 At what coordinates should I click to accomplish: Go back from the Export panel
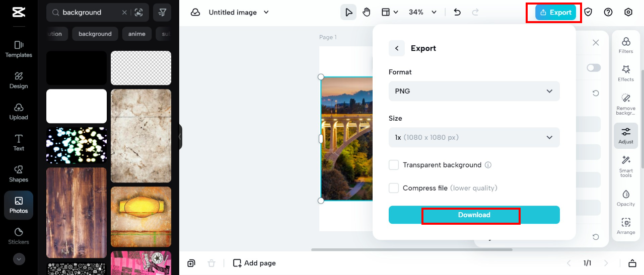397,48
